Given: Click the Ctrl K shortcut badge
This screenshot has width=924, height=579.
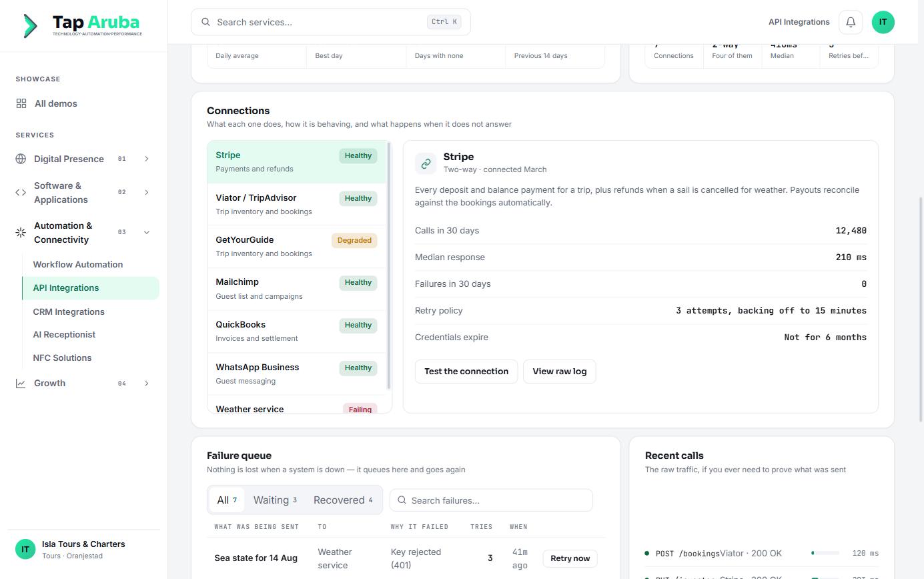Looking at the screenshot, I should pos(444,22).
